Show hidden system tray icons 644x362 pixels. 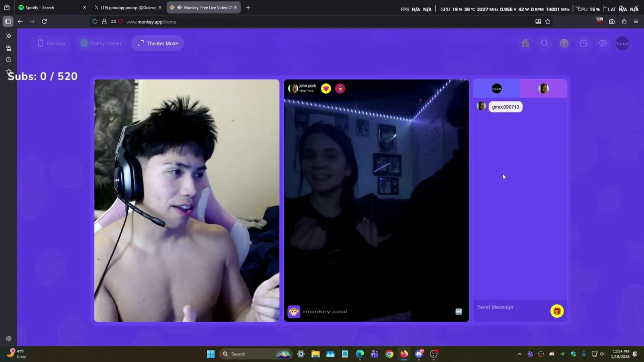(x=519, y=354)
